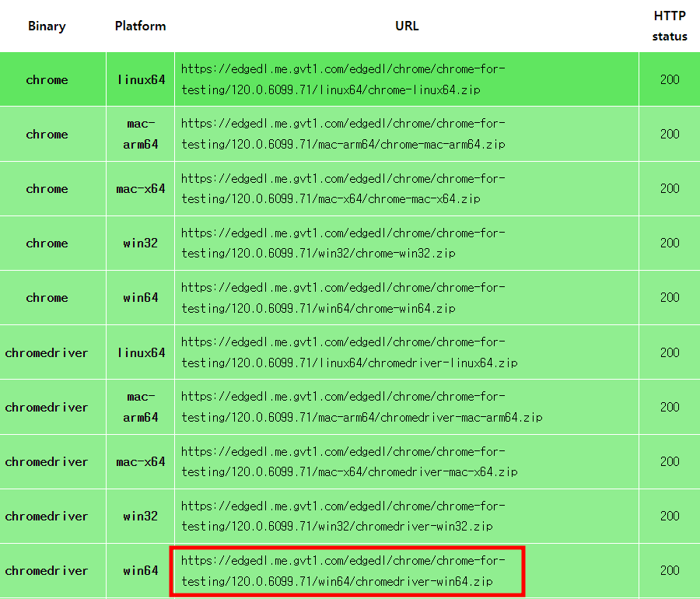Select the chrome-win32.zip URL
Image resolution: width=700 pixels, height=599 pixels.
343,243
